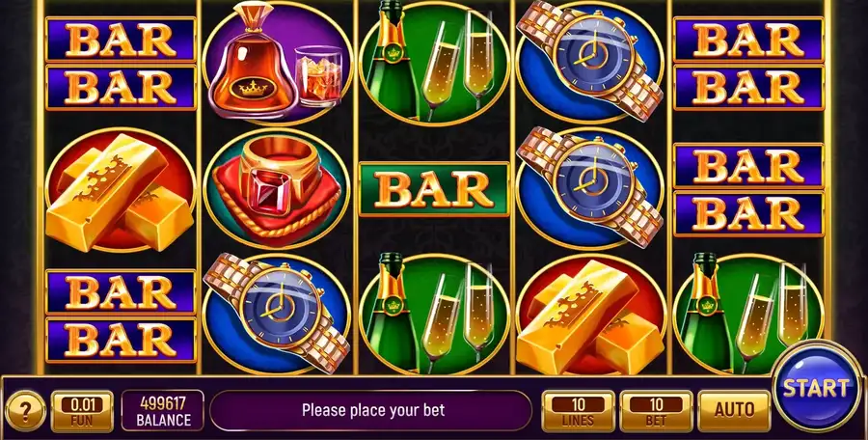Click the 'Please place your bet' message bar
This screenshot has width=868, height=440.
point(371,411)
